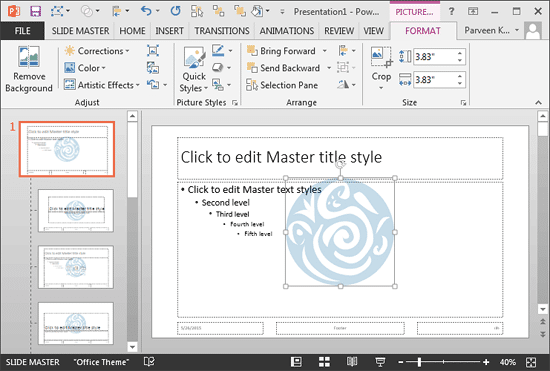Image resolution: width=550 pixels, height=371 pixels.
Task: Click the Rotate Objects icon
Action: (343, 84)
